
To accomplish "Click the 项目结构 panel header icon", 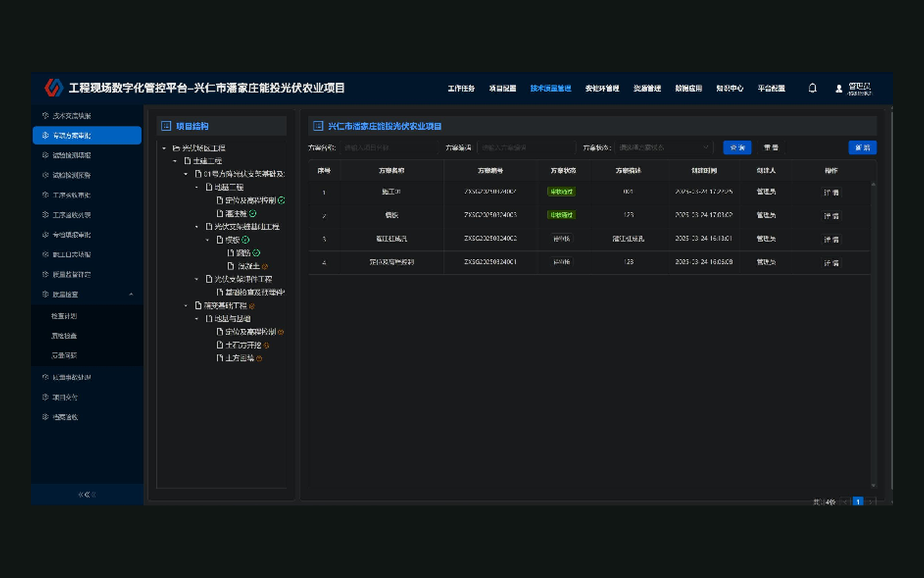I will [x=166, y=126].
